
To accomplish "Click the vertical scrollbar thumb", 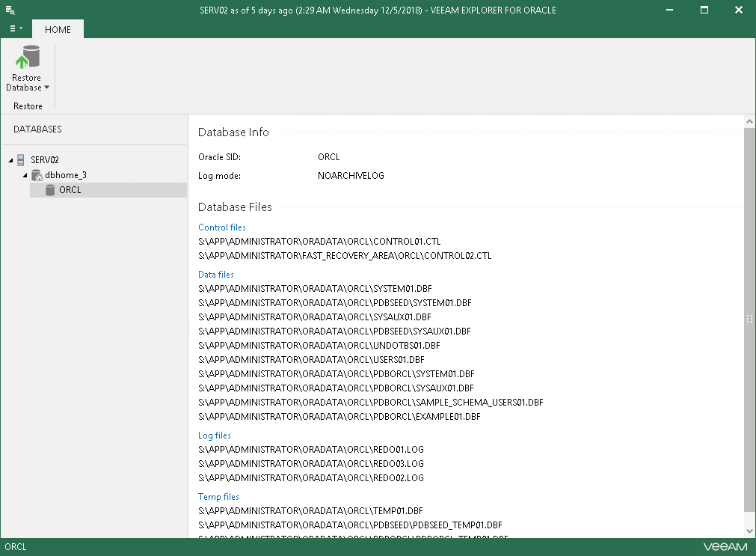I will click(x=749, y=318).
